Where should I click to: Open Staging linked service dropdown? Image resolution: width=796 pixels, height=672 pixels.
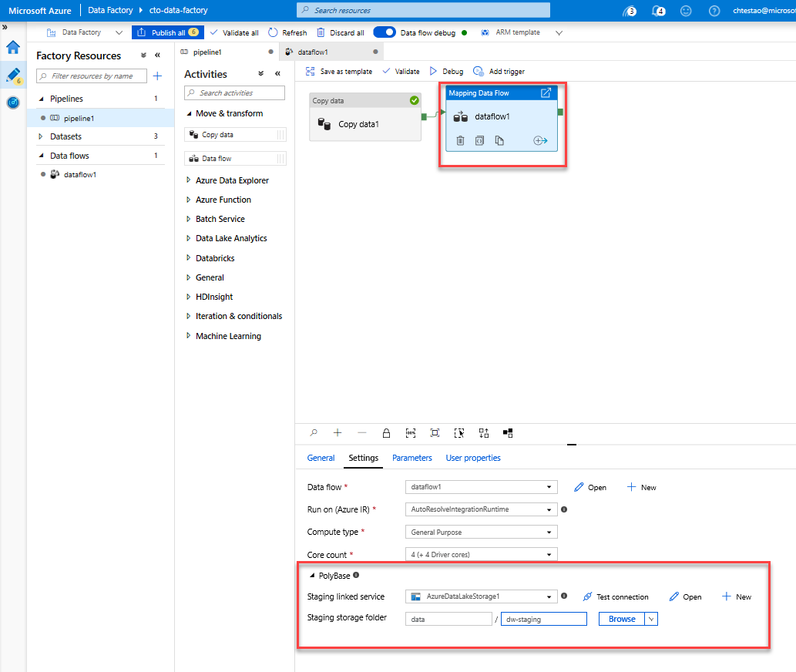click(482, 596)
